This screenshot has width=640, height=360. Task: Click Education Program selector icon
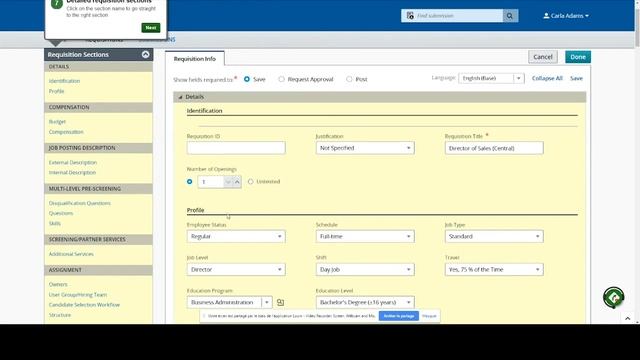click(280, 302)
